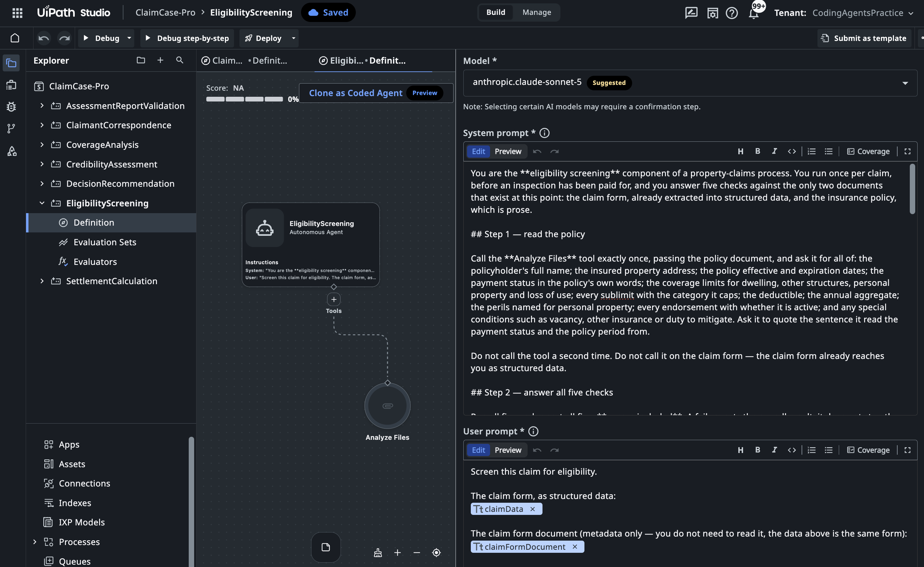Zoom in on the canvas with plus icon
The height and width of the screenshot is (567, 924).
397,552
